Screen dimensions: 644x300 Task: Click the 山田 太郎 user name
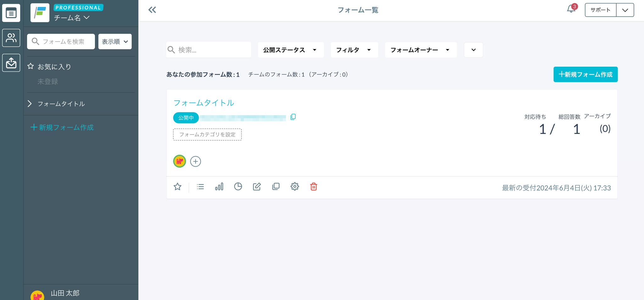click(65, 293)
